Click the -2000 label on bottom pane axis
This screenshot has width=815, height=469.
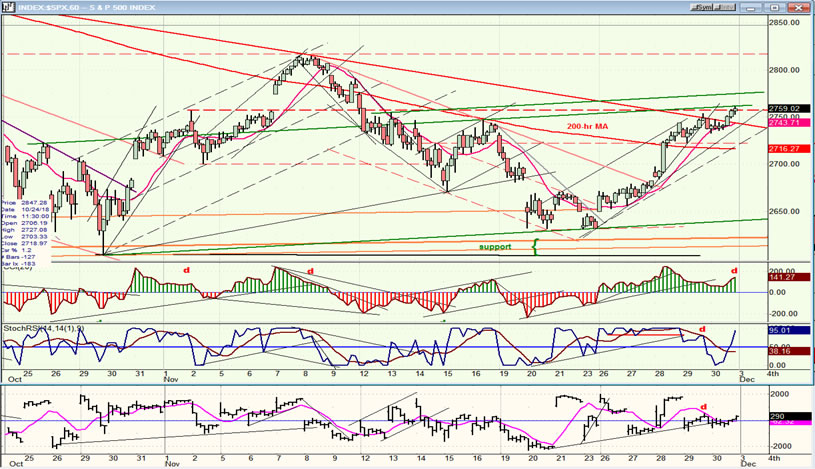point(779,446)
